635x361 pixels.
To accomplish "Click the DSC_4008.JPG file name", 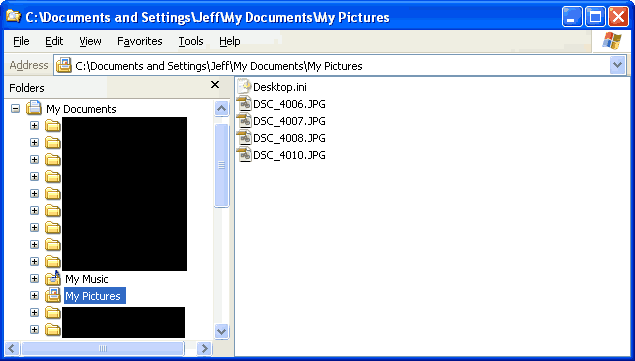I will tap(289, 138).
